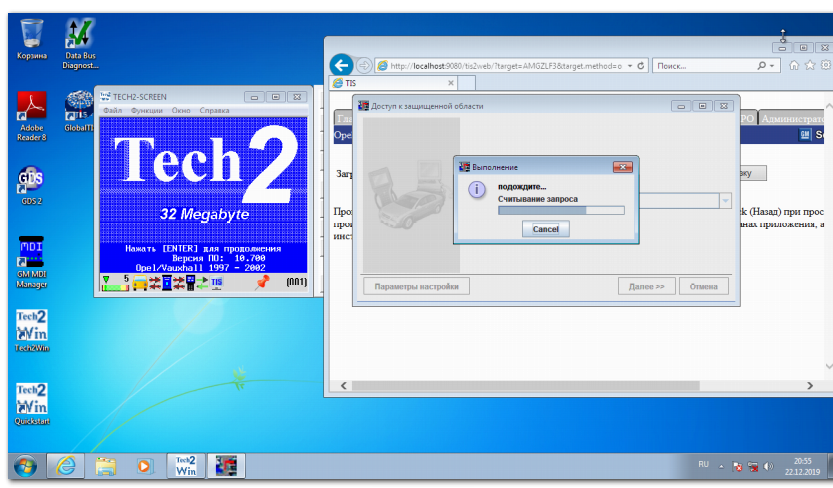Click the Отмена button
Image resolution: width=833 pixels, height=488 pixels.
point(703,286)
